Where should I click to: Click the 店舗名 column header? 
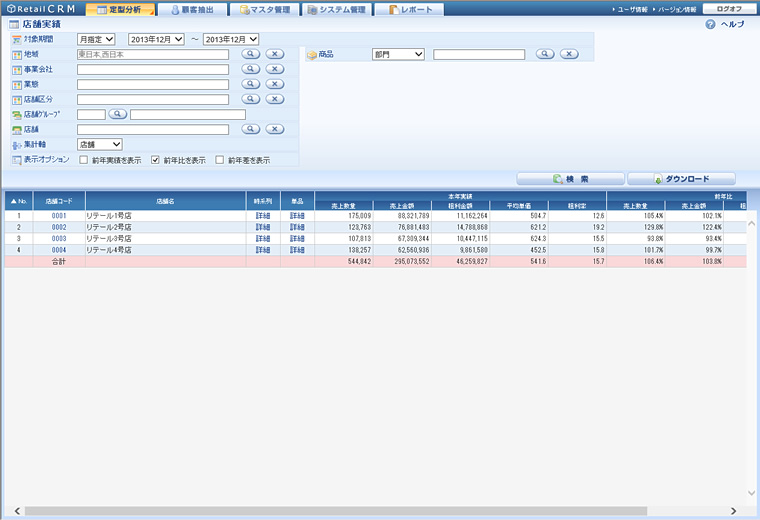pyautogui.click(x=165, y=201)
